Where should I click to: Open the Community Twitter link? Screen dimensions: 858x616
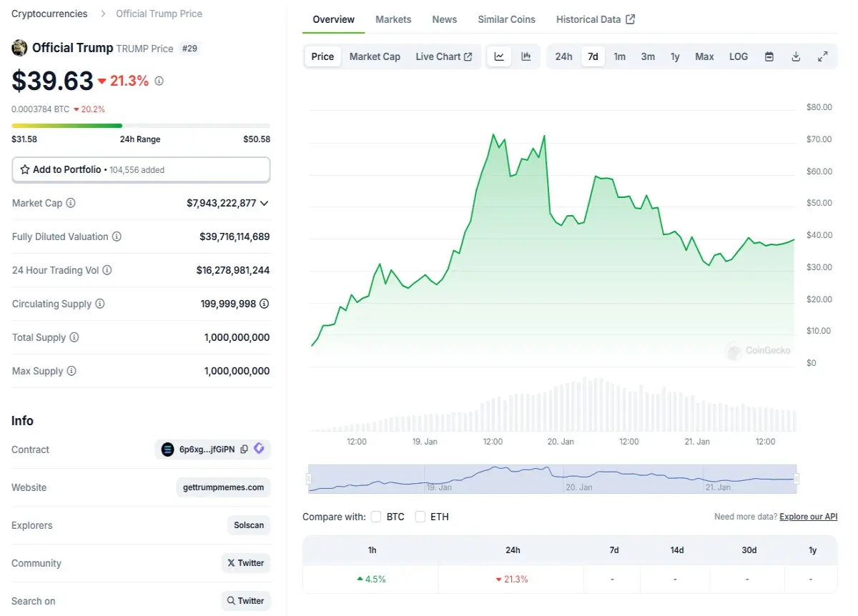(x=246, y=563)
